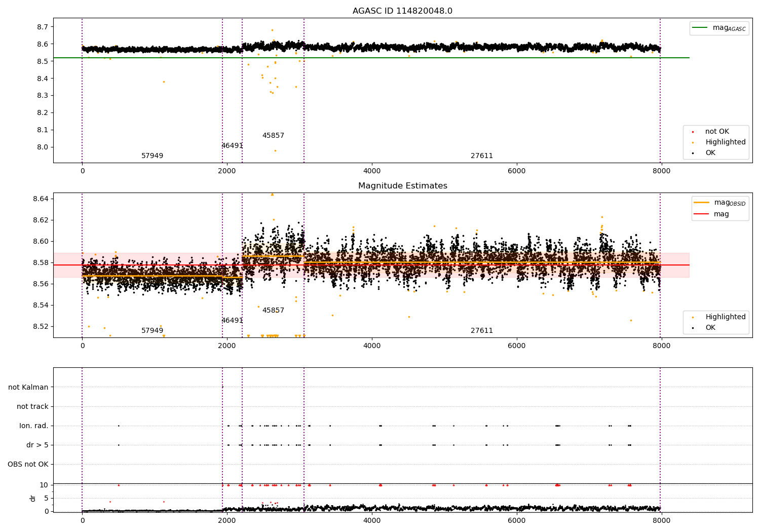Click the lowest orange outlier near 8.0 in top plot
The height and width of the screenshot is (532, 760).
coord(275,150)
